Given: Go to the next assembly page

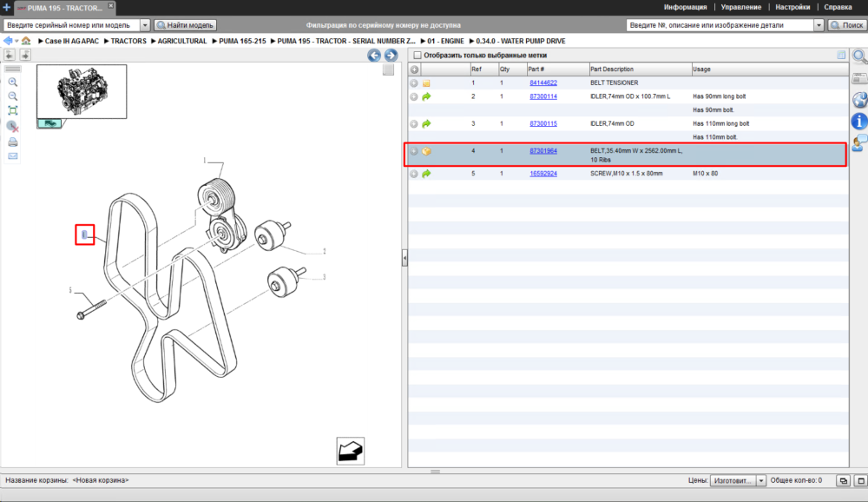Looking at the screenshot, I should (25, 55).
